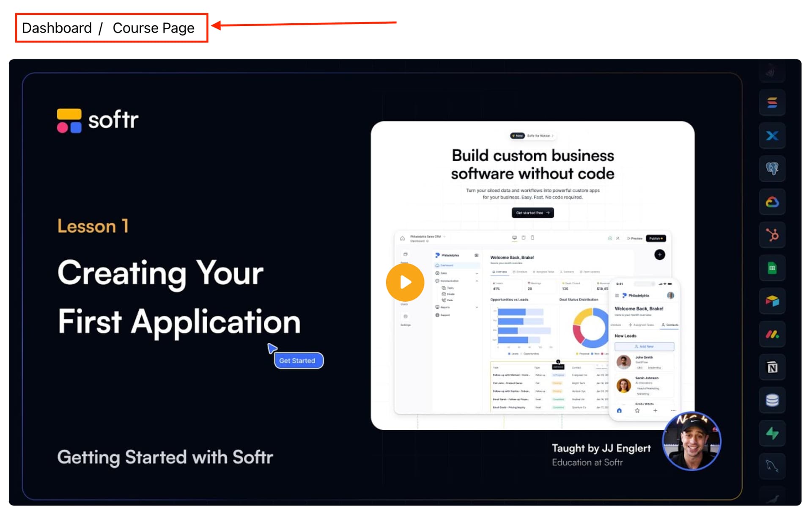Click the Google Cloud icon

(772, 202)
